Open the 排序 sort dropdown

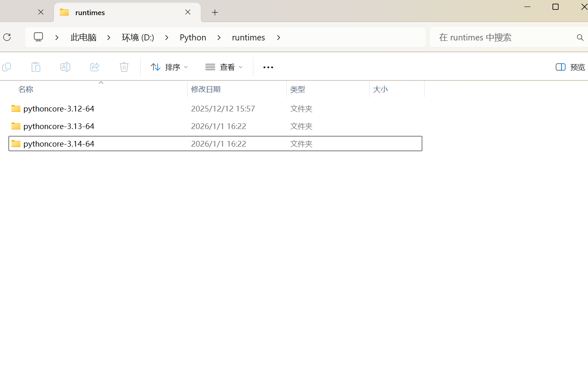pyautogui.click(x=169, y=67)
